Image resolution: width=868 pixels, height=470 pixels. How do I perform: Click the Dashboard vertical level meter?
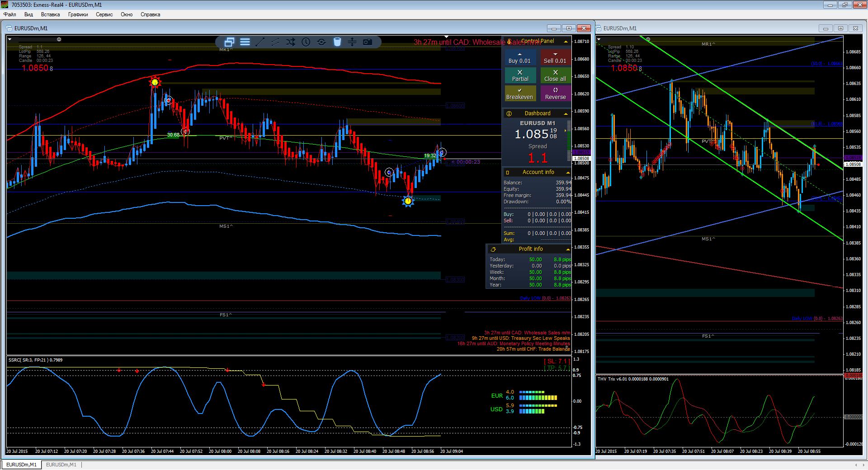pyautogui.click(x=569, y=141)
